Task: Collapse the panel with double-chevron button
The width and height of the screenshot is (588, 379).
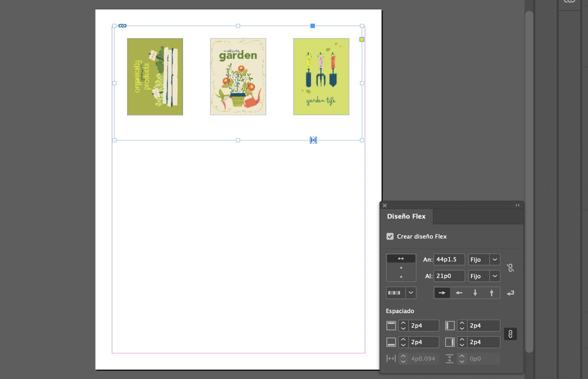Action: pyautogui.click(x=517, y=205)
